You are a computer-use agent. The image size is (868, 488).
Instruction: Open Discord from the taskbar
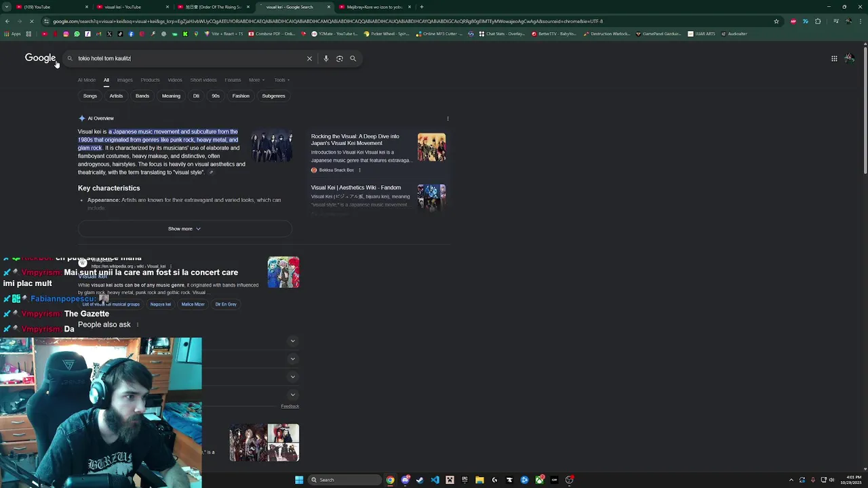click(406, 480)
